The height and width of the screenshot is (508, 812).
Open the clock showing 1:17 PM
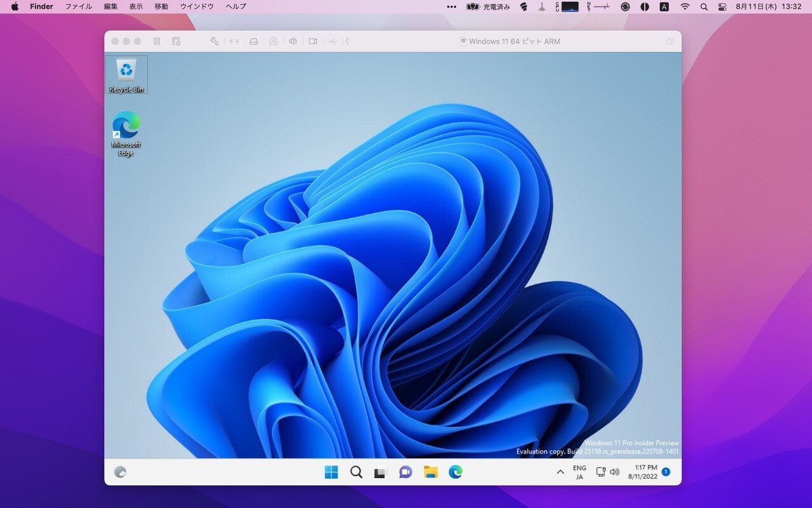click(x=642, y=472)
